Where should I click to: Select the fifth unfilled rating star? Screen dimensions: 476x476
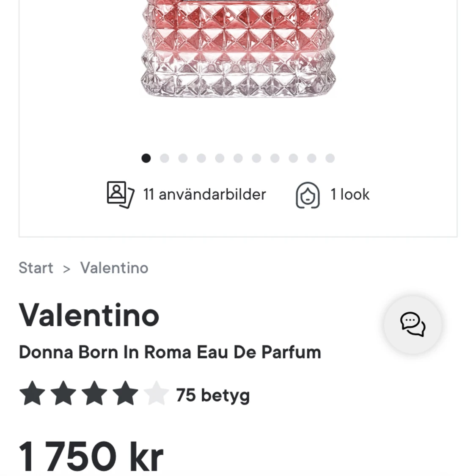(156, 394)
